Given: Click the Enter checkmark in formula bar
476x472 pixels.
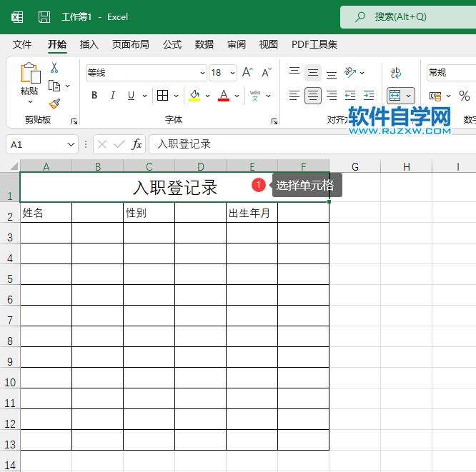Looking at the screenshot, I should (119, 144).
